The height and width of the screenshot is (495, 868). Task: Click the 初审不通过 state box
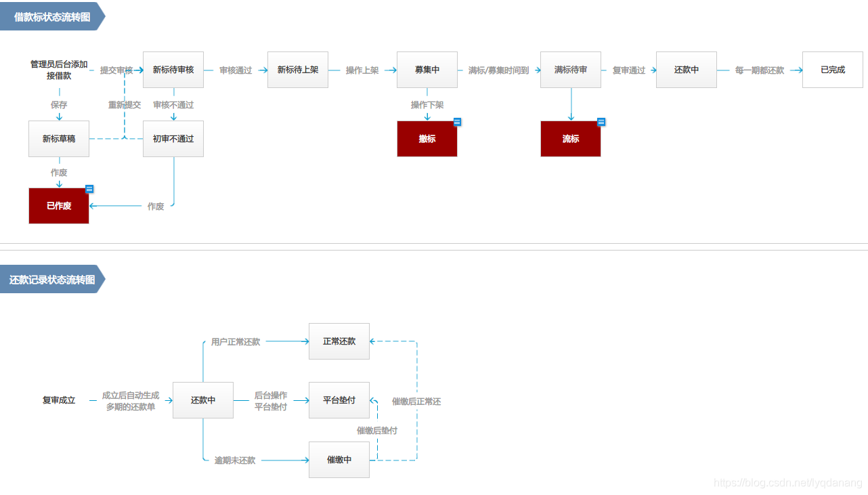pos(173,139)
